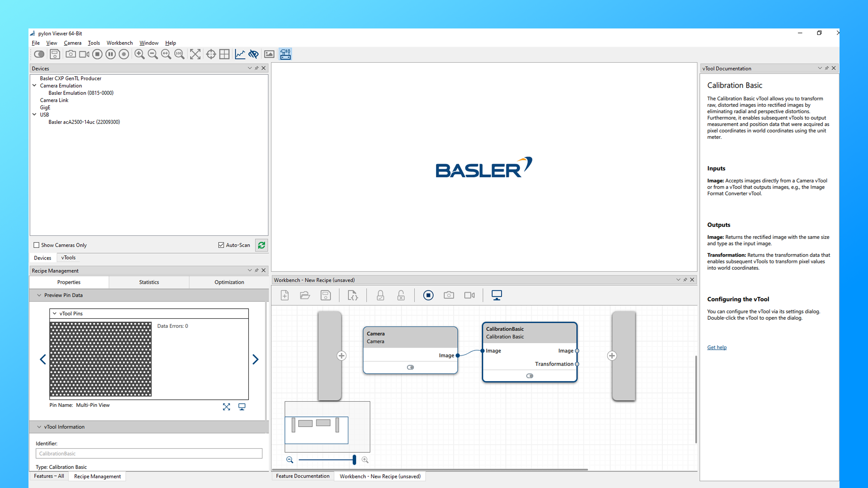Switch to the vTools tab
The image size is (868, 488).
68,257
